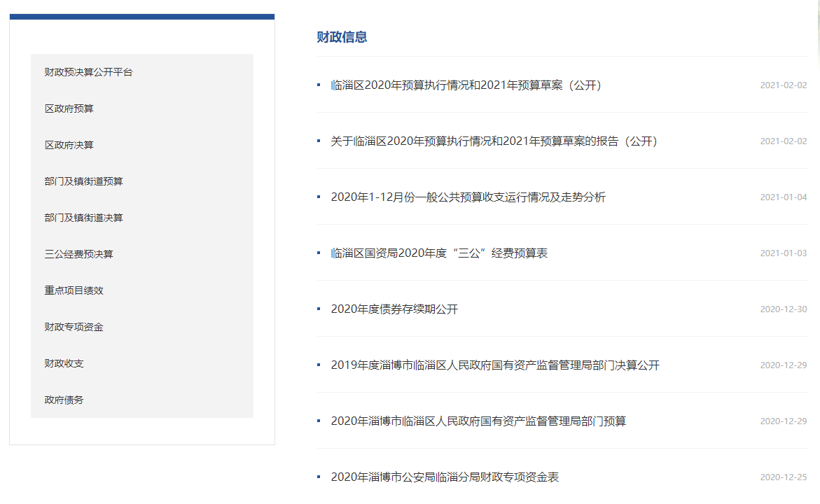820x504 pixels.
Task: Open 2020年1-12月份一般公共预算收支运行情况 article
Action: 468,197
